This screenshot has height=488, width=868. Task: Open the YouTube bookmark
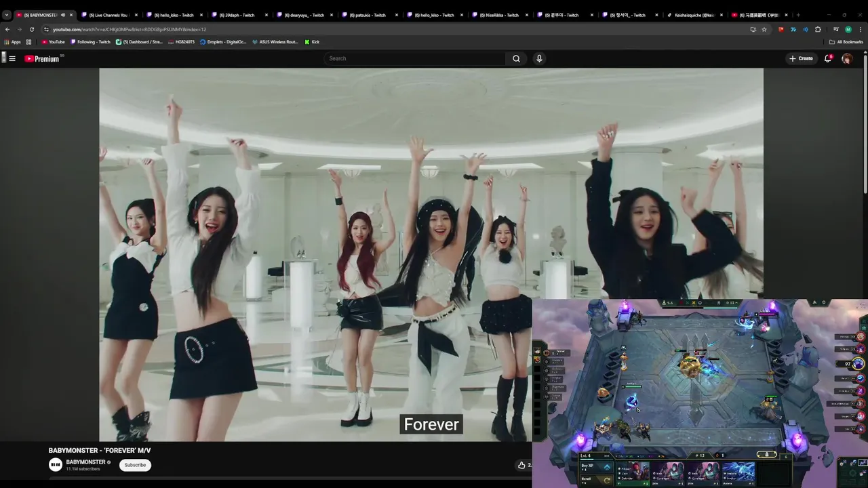pyautogui.click(x=53, y=42)
